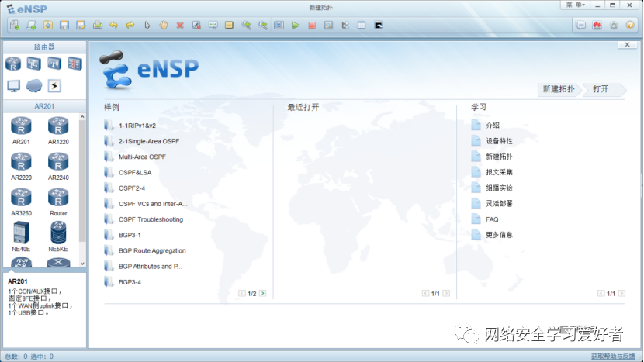Open the forum chat bubble icon
The height and width of the screenshot is (362, 644).
click(580, 26)
